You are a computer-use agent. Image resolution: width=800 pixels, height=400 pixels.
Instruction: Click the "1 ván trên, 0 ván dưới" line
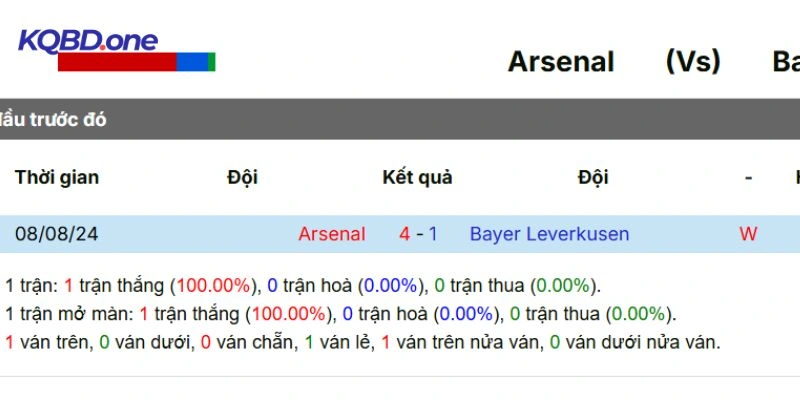pyautogui.click(x=362, y=342)
